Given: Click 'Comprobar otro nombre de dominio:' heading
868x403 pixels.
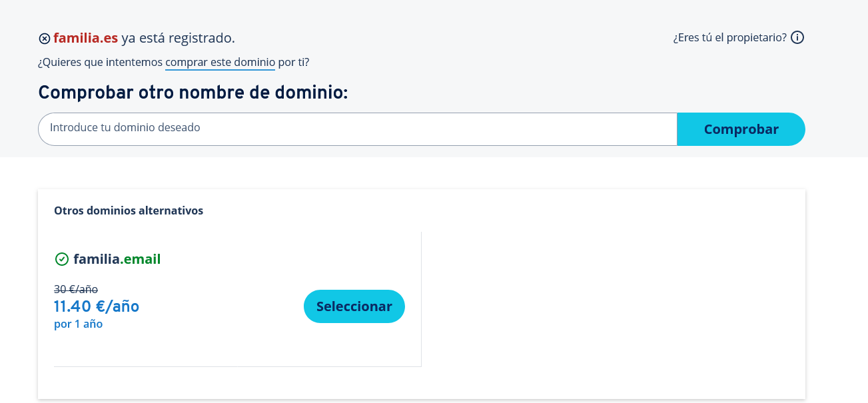Looking at the screenshot, I should pos(193,93).
